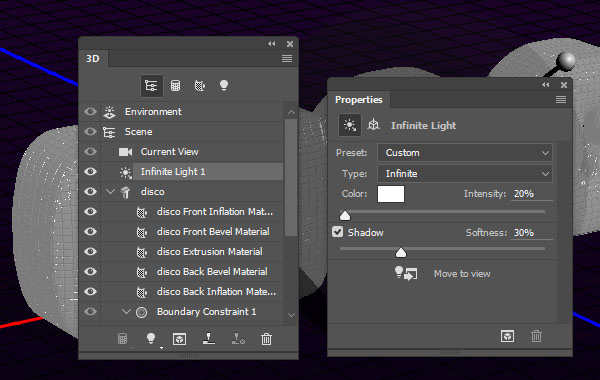This screenshot has height=380, width=600.
Task: Toggle visibility of disco Extrusion Material
Action: click(x=90, y=251)
